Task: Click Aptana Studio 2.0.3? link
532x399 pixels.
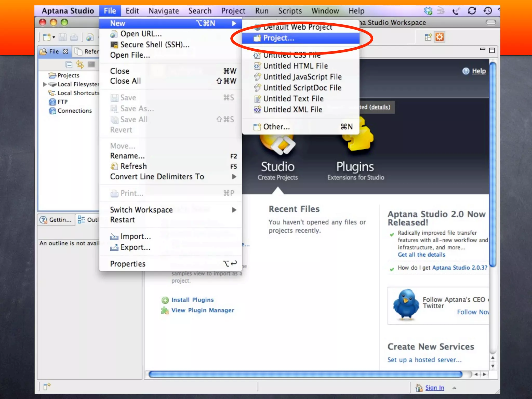Action: click(460, 268)
